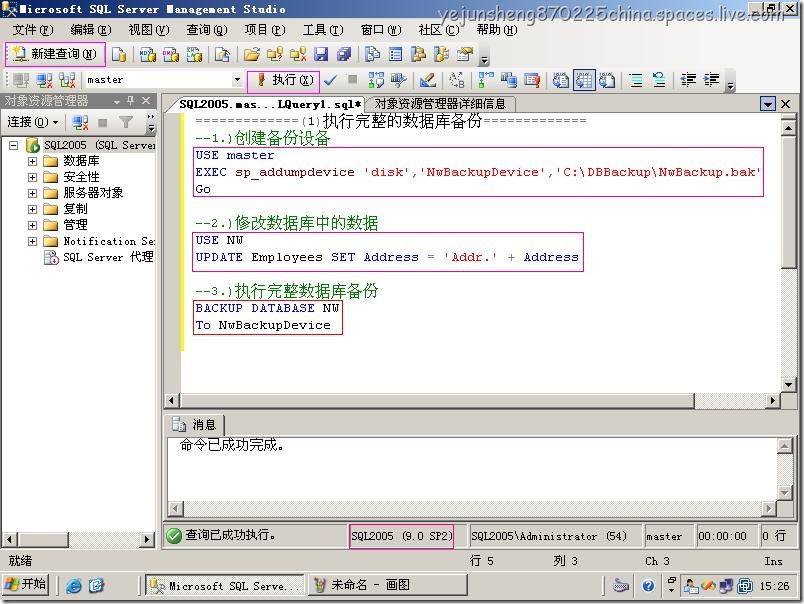
Task: Click the New Query (新建查询) button
Action: click(55, 54)
